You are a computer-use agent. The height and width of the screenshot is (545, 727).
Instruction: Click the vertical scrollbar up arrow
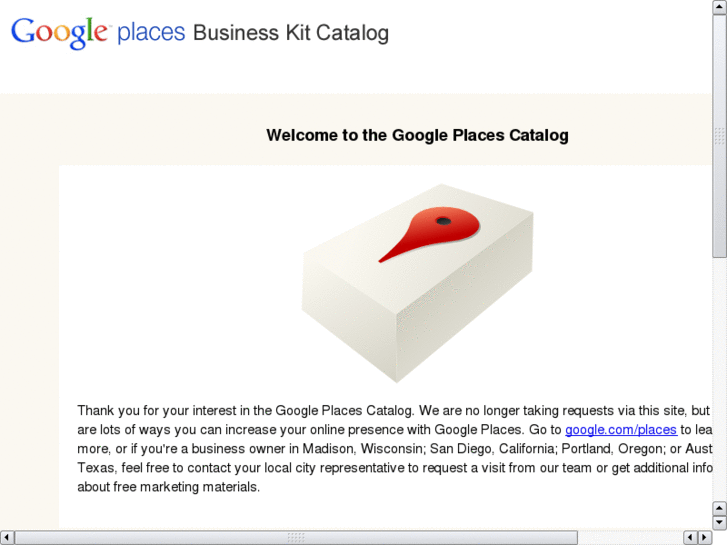(x=720, y=6)
